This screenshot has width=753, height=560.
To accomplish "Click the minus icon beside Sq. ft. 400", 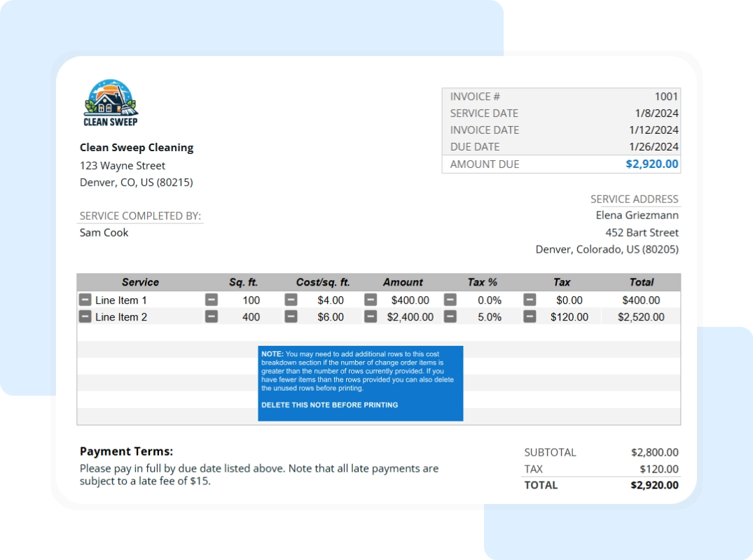I will [211, 316].
